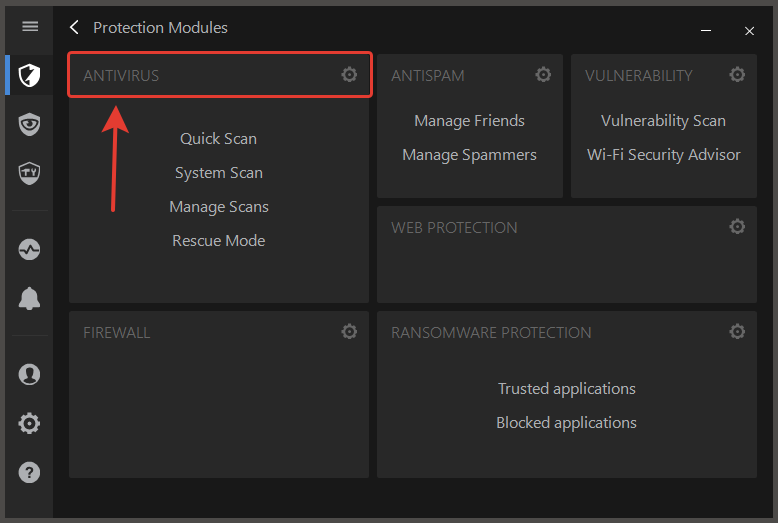Viewport: 778px width, 523px height.
Task: Start a Quick Scan
Action: pos(218,138)
